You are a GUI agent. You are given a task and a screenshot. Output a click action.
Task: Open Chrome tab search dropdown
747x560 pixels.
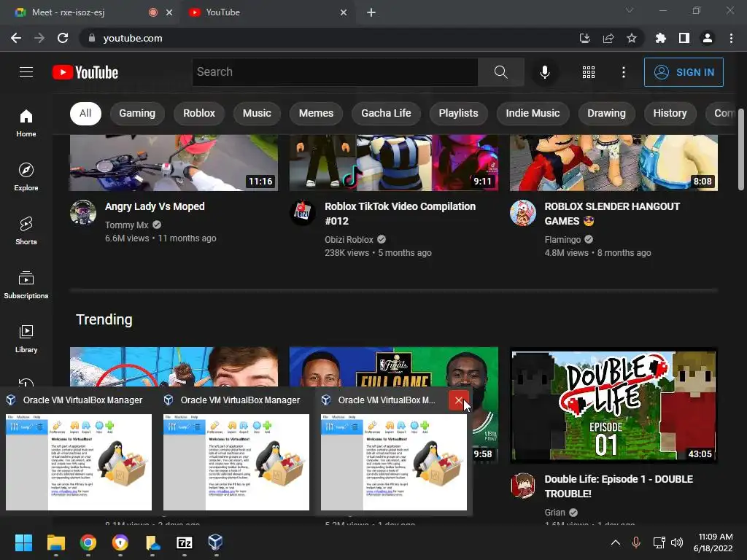click(x=630, y=10)
